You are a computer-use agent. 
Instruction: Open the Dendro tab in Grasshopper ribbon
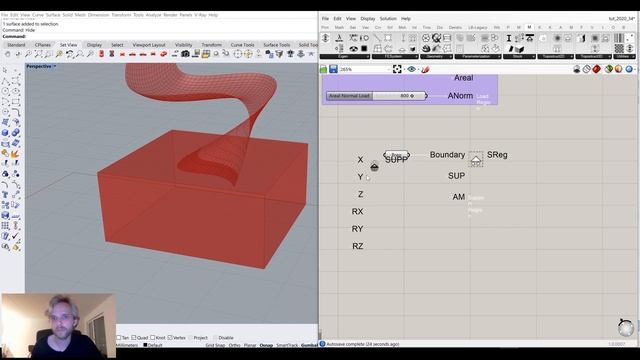tap(455, 27)
